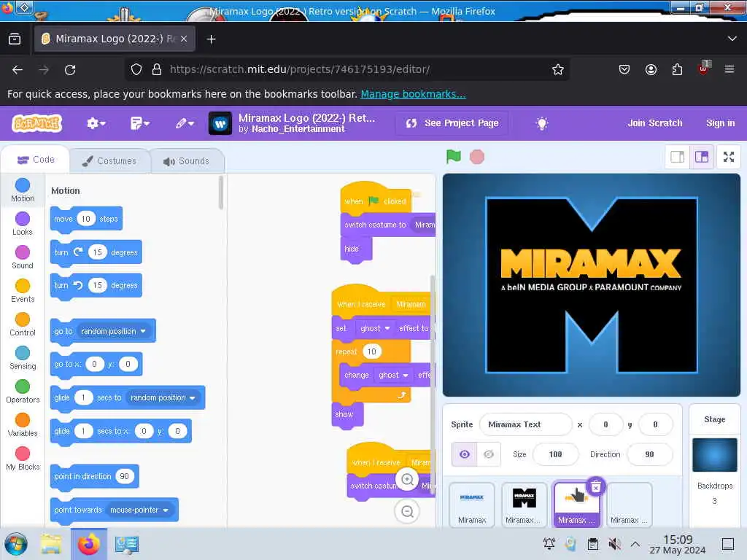Click x field in go to x y block
747x560 pixels.
click(x=94, y=365)
